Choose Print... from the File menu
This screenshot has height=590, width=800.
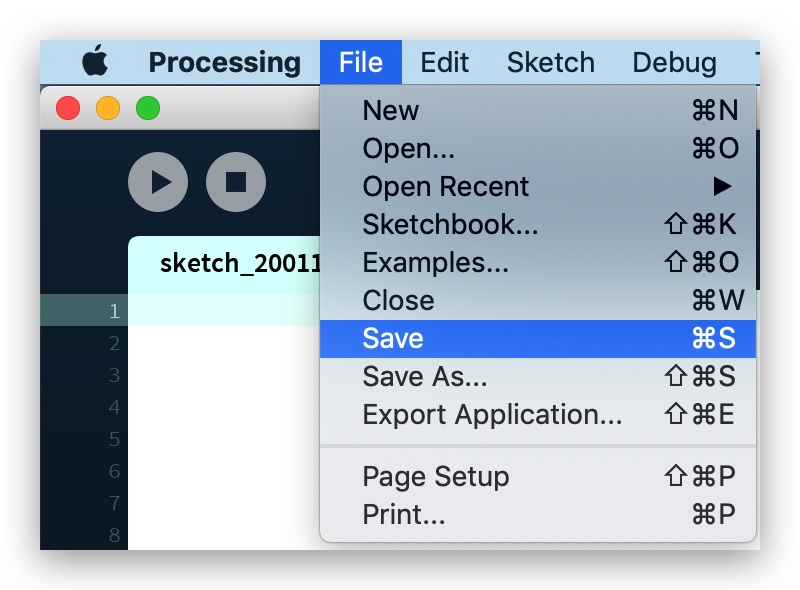click(x=538, y=514)
